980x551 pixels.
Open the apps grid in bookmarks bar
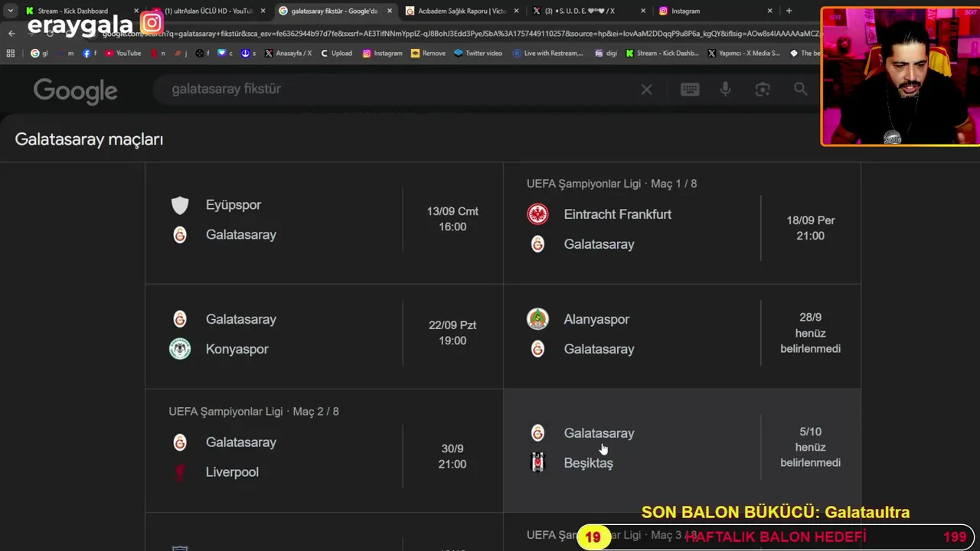point(11,53)
